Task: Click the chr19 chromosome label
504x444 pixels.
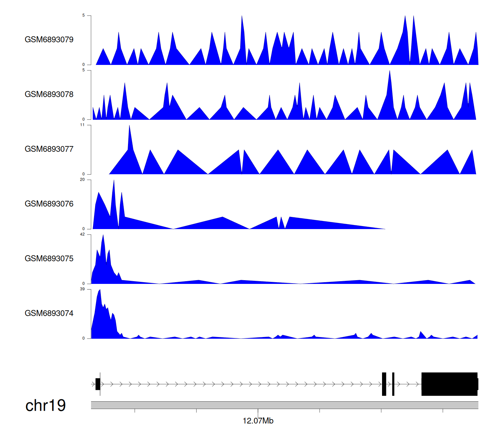Action: pyautogui.click(x=45, y=406)
